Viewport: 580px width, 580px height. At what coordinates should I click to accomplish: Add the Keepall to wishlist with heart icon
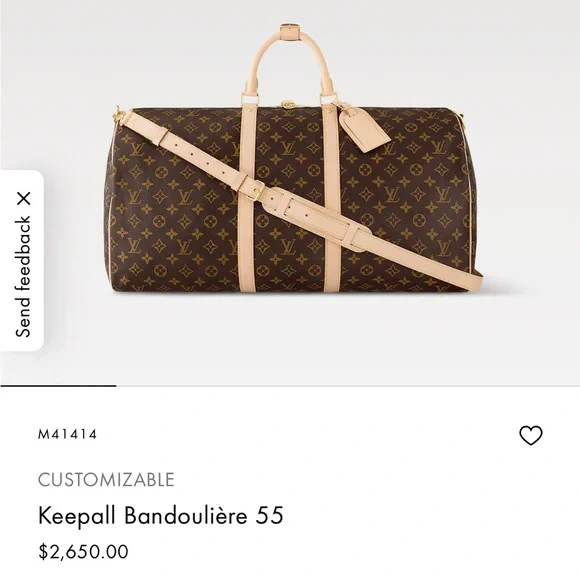(530, 435)
